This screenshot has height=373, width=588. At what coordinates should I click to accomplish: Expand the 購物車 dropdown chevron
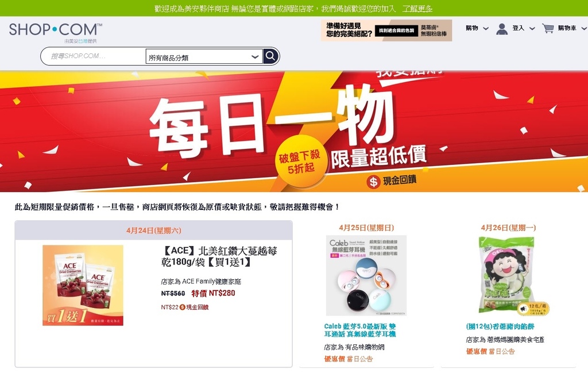(x=584, y=29)
